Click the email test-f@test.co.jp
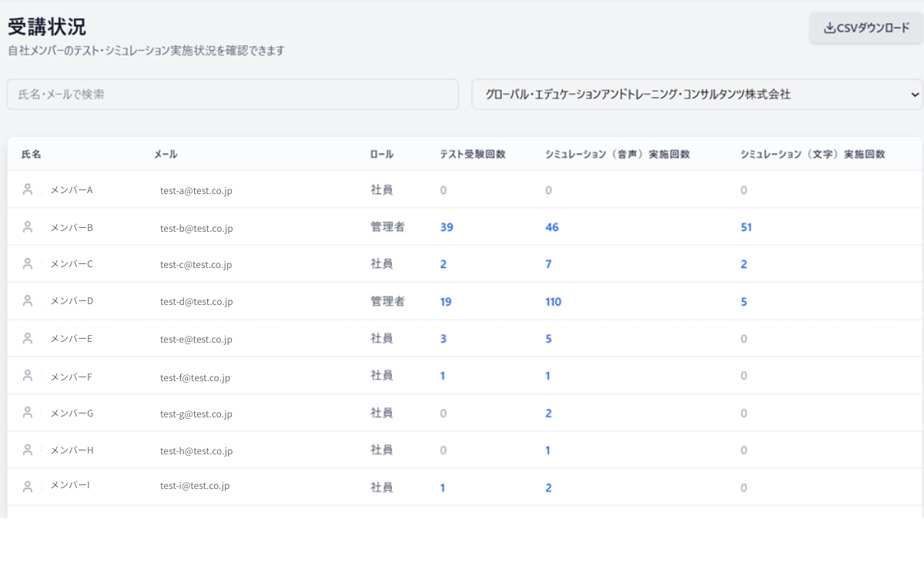This screenshot has width=924, height=566. point(196,377)
